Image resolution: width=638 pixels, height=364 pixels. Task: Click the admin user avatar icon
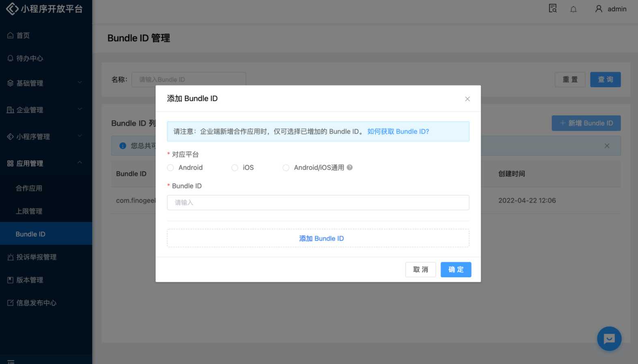point(599,9)
